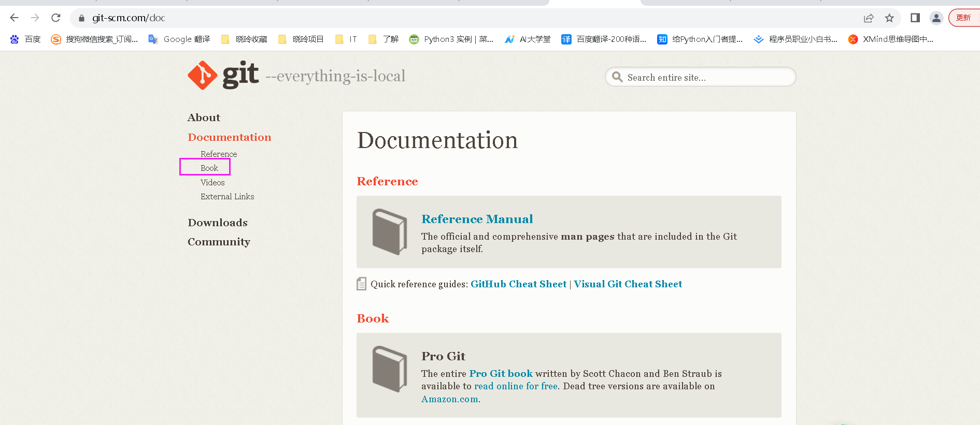Image resolution: width=980 pixels, height=425 pixels.
Task: Click the share page icon in address bar
Action: click(869, 18)
